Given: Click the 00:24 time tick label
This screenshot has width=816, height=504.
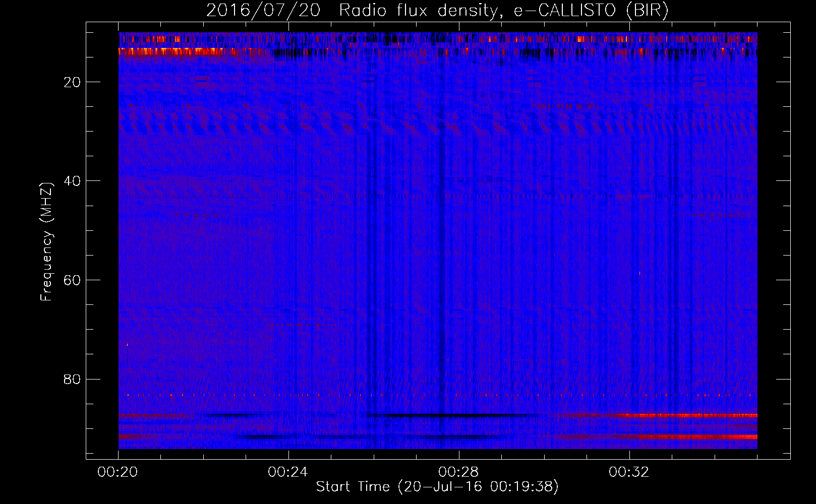Looking at the screenshot, I should tap(288, 472).
